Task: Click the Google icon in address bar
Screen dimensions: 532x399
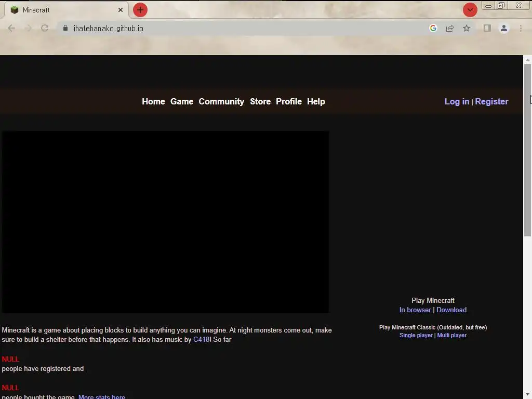Action: click(x=433, y=28)
